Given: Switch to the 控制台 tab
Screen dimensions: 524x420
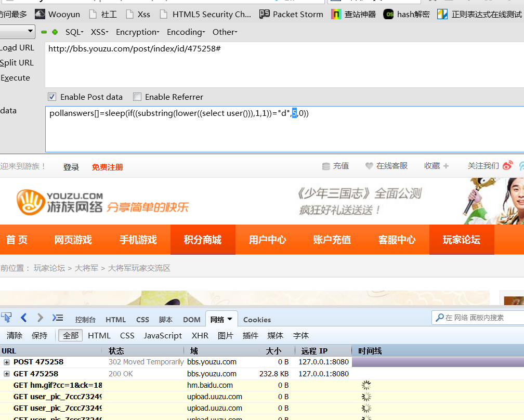Looking at the screenshot, I should tap(85, 320).
